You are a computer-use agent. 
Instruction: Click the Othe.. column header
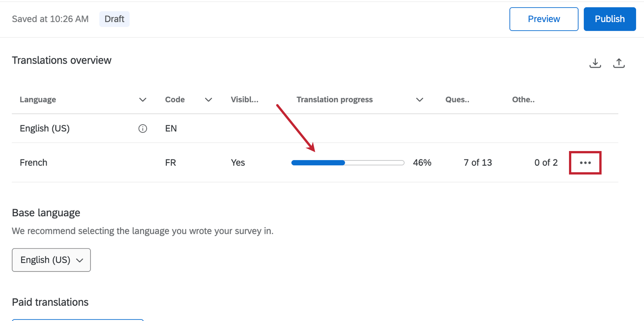click(x=523, y=100)
